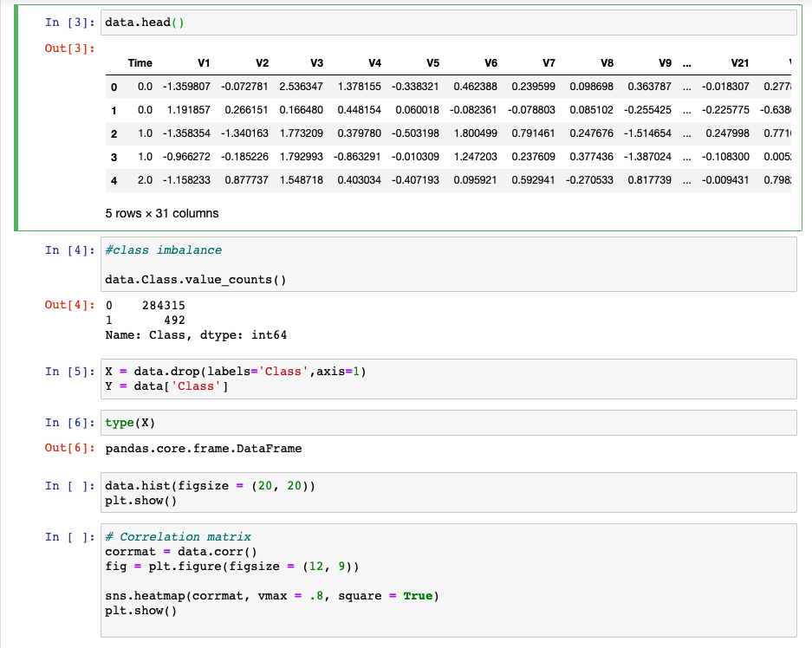
Task: Click cell value 0.817739
Action: tap(649, 179)
